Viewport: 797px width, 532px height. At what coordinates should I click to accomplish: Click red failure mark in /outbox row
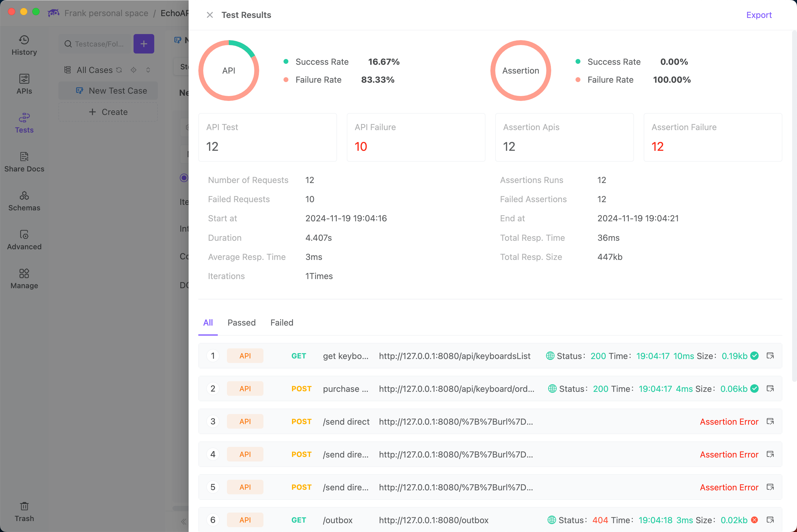(754, 520)
